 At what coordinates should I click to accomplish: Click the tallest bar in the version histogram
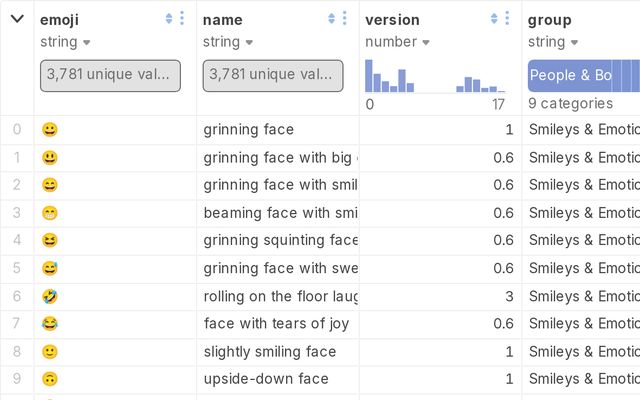[369, 76]
